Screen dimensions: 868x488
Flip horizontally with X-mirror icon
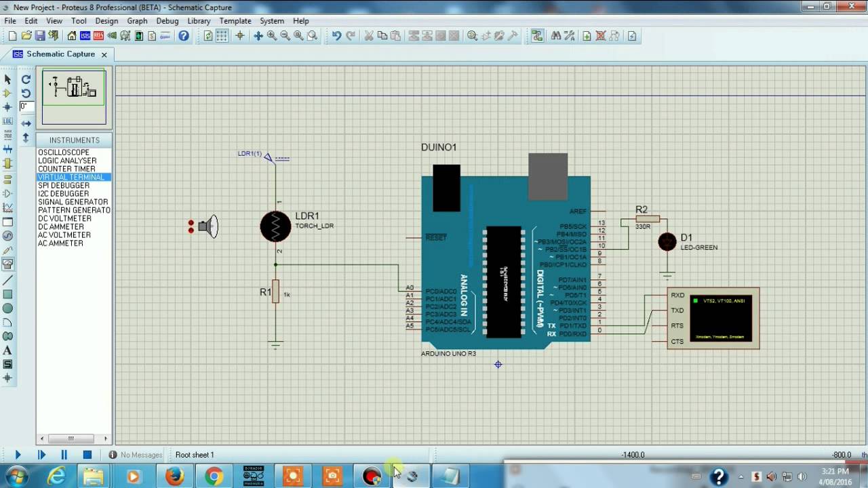pos(26,123)
